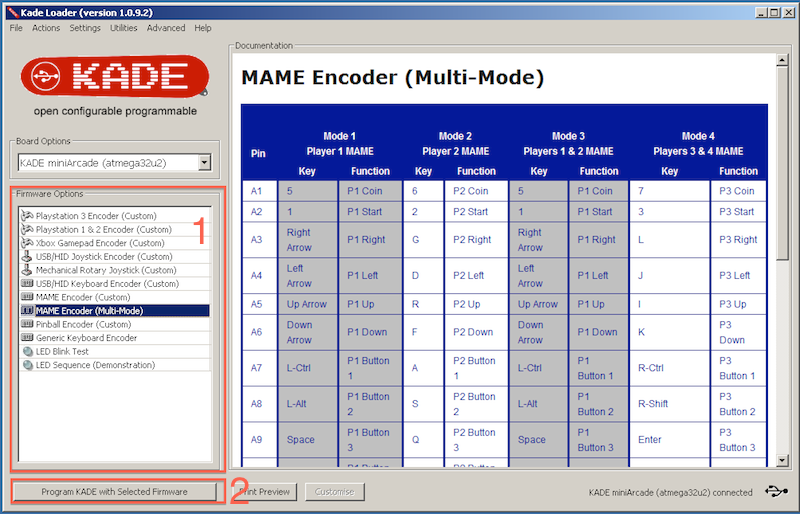This screenshot has height=514, width=800.
Task: Click the Xbox Gamepad Encoder icon
Action: click(27, 243)
